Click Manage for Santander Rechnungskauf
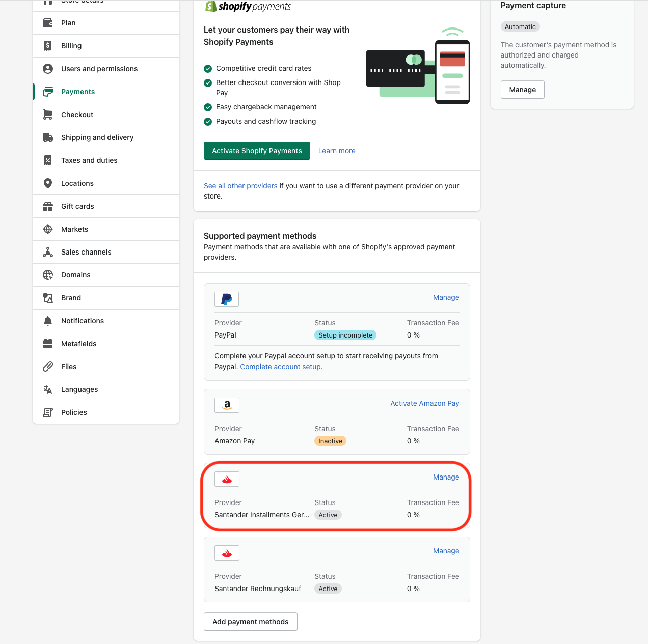The image size is (648, 644). click(x=446, y=551)
